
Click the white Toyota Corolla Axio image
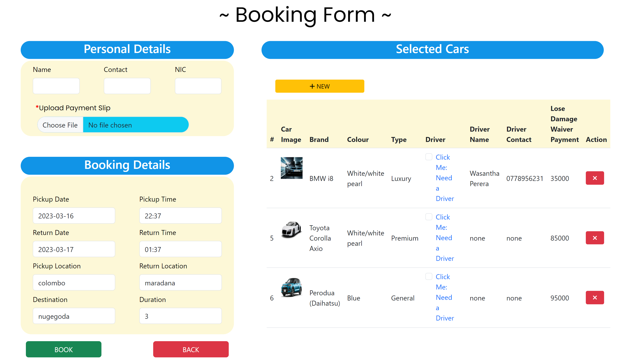pyautogui.click(x=291, y=229)
